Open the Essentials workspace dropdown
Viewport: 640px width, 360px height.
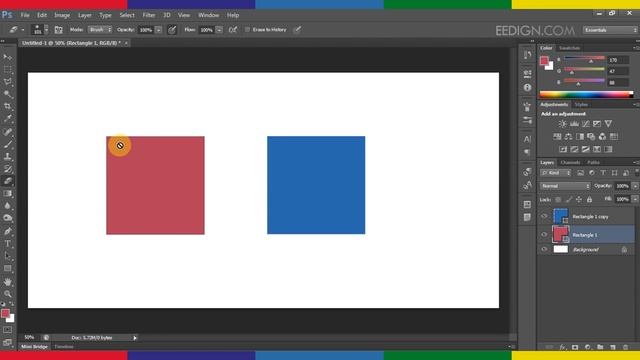coord(610,30)
